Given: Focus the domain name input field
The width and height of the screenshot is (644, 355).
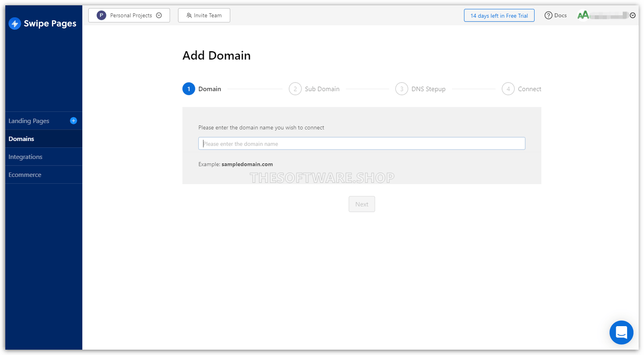Looking at the screenshot, I should pos(362,144).
